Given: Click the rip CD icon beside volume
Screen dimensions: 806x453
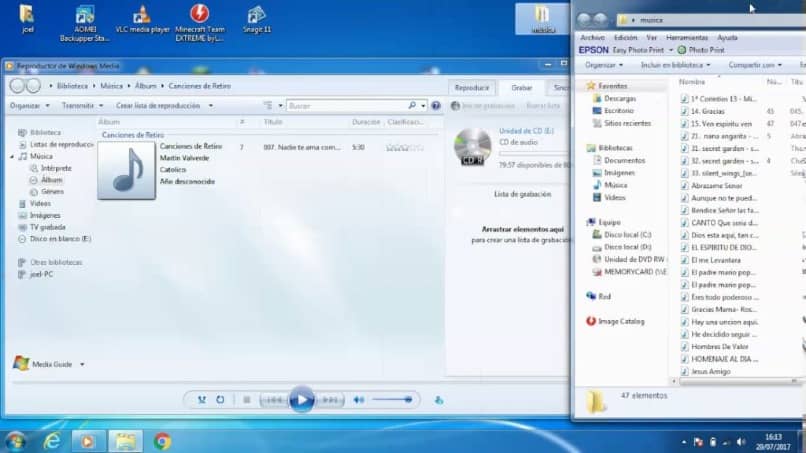Looking at the screenshot, I should click(438, 400).
